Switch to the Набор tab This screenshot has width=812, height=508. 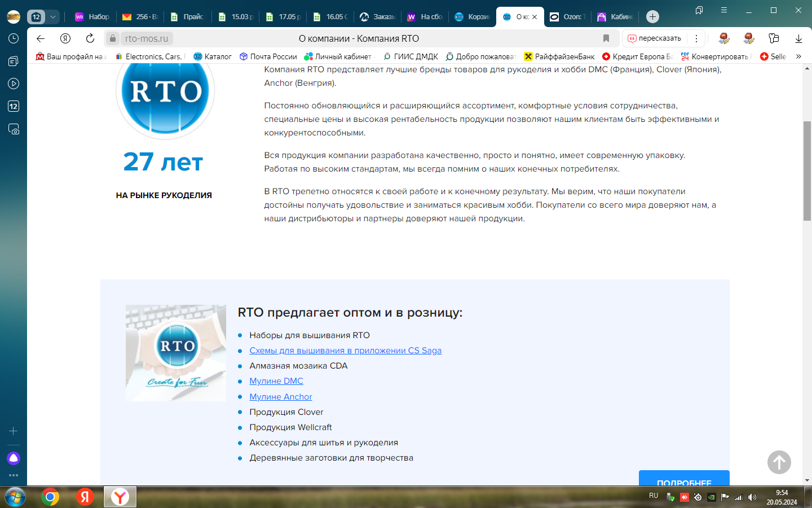[x=92, y=16]
